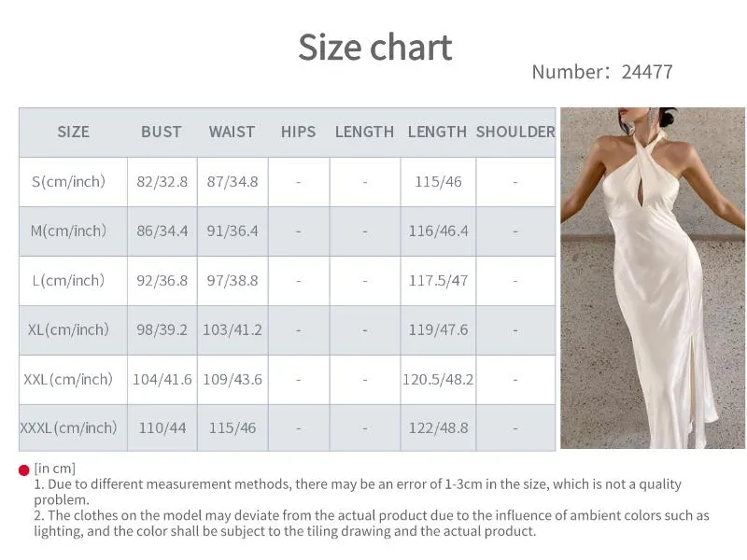Click the HIPS column header
The image size is (747, 560).
pyautogui.click(x=298, y=132)
